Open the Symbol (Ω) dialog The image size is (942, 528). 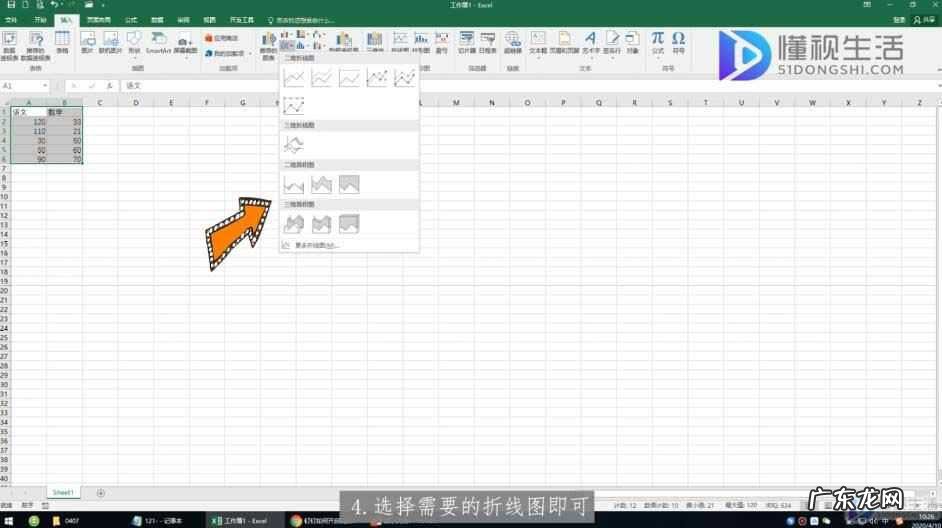679,41
